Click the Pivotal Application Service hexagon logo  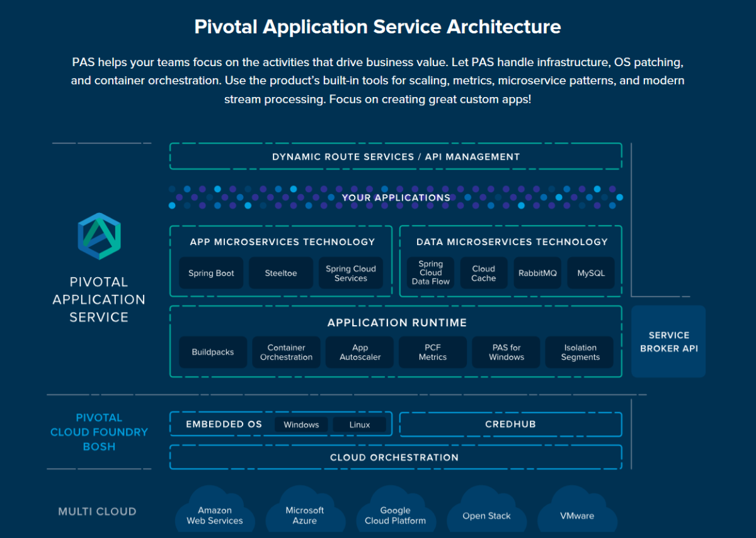point(99,236)
